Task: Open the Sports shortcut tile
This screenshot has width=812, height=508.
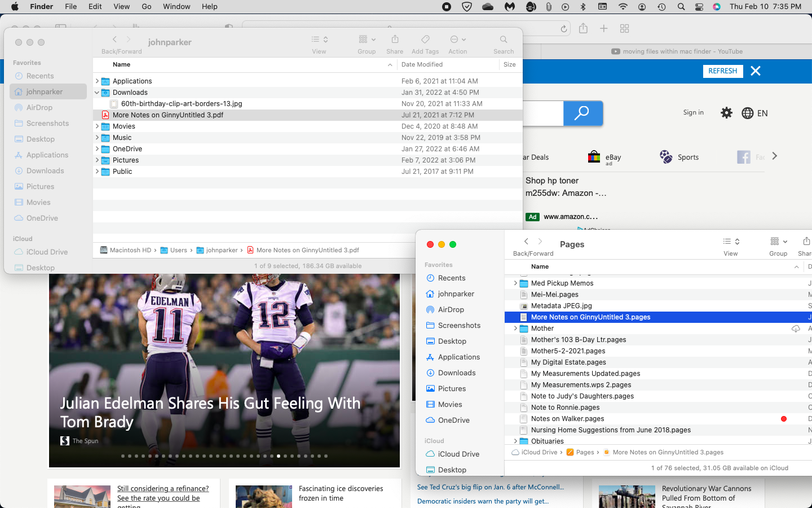Action: tap(679, 157)
